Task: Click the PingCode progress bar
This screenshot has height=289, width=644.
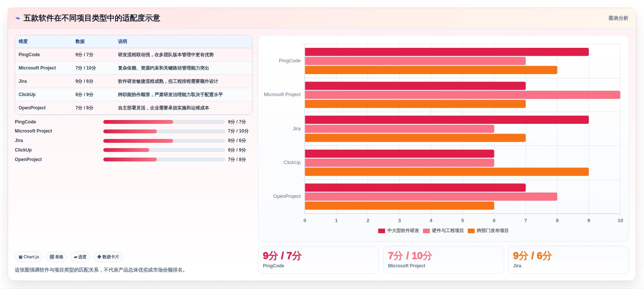Action: click(x=164, y=122)
